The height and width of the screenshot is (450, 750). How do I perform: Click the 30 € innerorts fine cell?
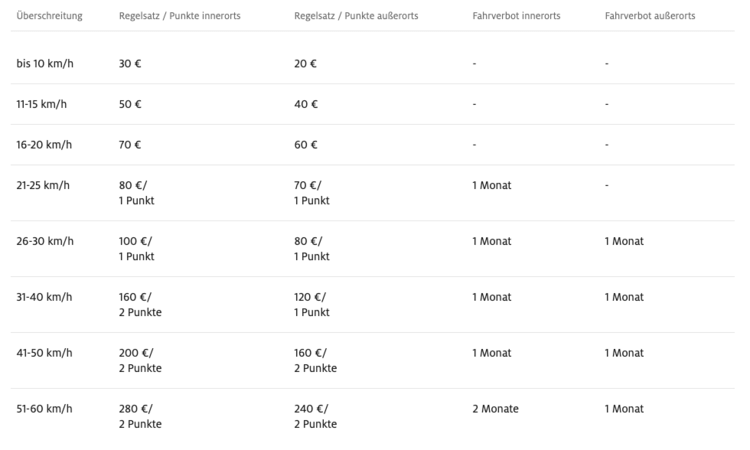pyautogui.click(x=130, y=63)
